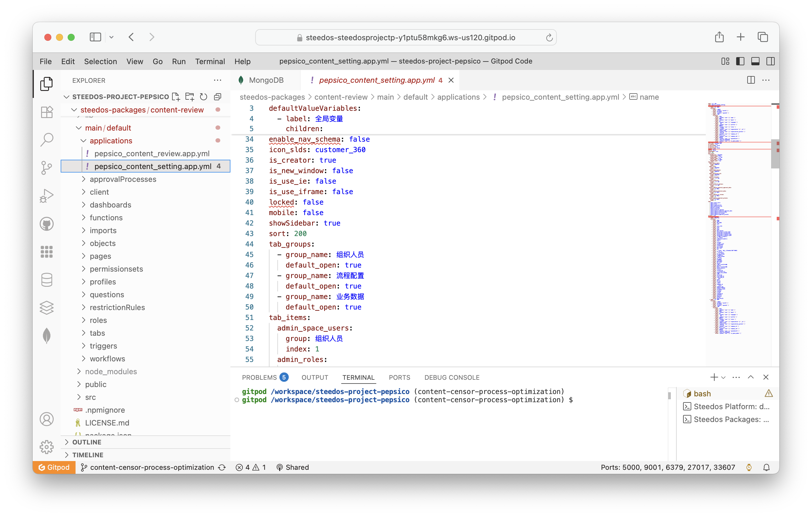Click the Shared status bar item
The image size is (812, 517).
pyautogui.click(x=292, y=467)
